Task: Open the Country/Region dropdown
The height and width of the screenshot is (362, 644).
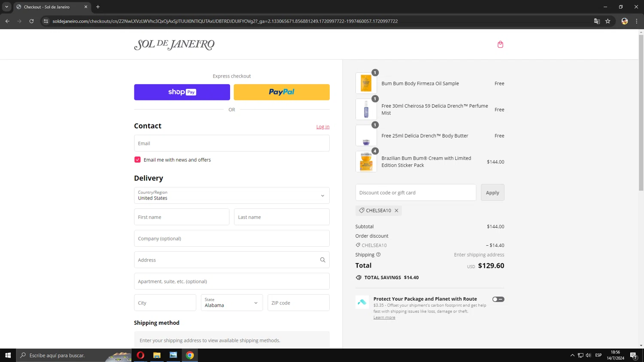Action: coord(232,196)
